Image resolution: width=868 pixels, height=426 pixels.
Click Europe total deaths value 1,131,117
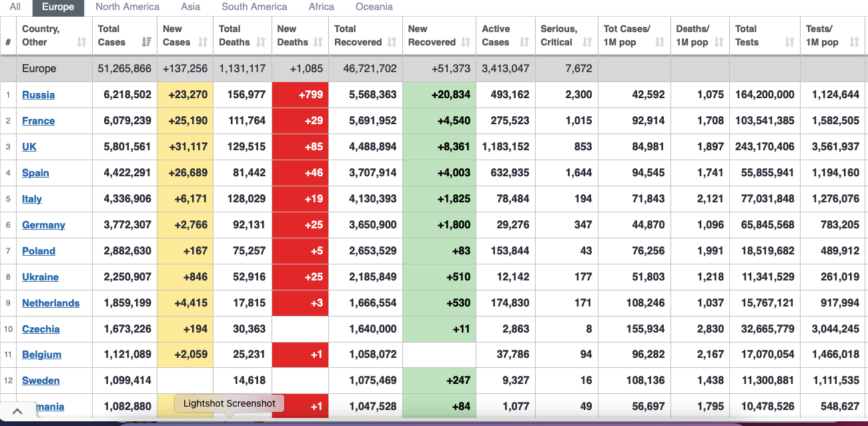[x=242, y=69]
